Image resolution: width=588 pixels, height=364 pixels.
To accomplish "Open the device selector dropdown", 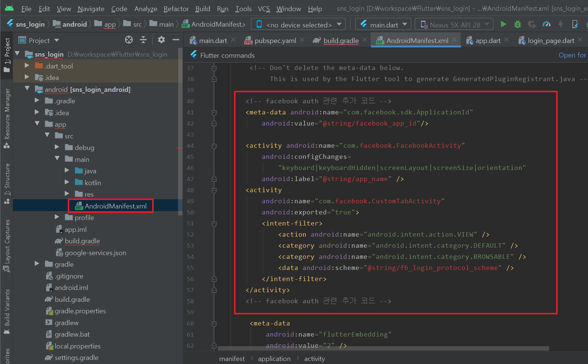I will (x=298, y=24).
